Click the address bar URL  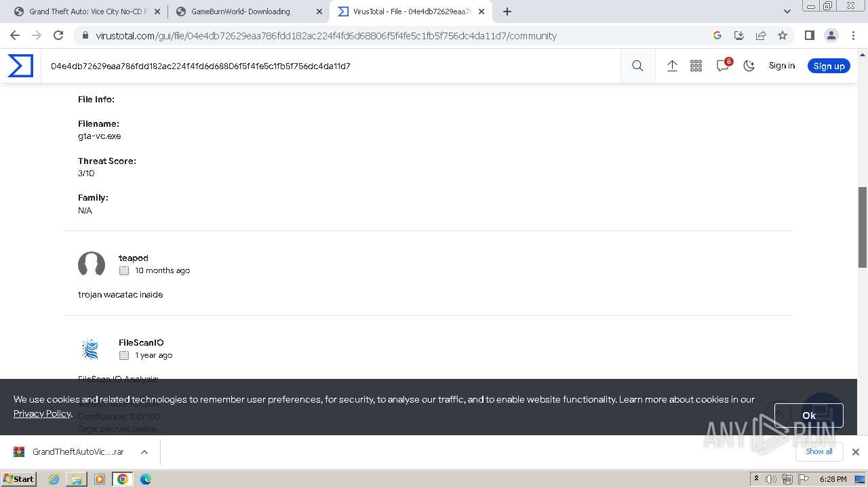click(326, 36)
